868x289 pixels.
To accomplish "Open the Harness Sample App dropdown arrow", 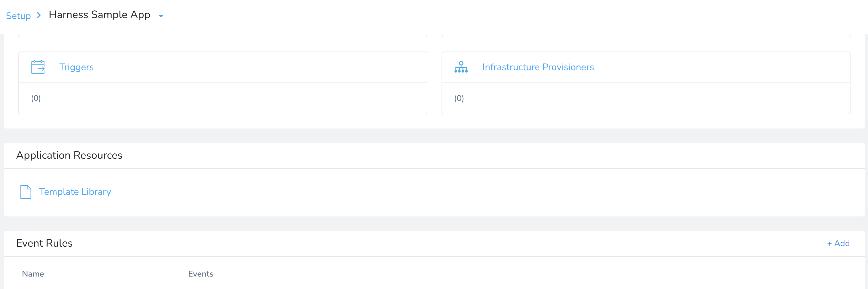I will (161, 16).
